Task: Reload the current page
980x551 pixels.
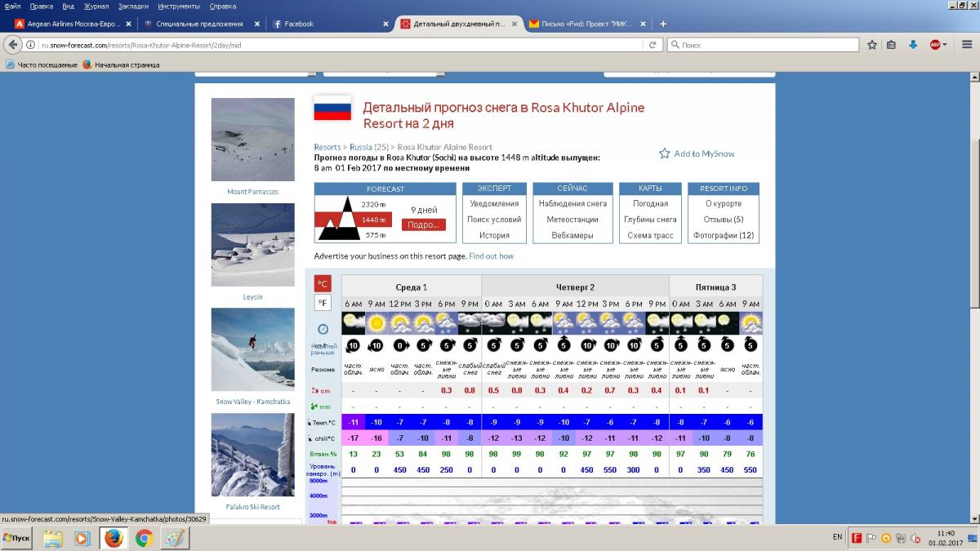Action: coord(653,46)
